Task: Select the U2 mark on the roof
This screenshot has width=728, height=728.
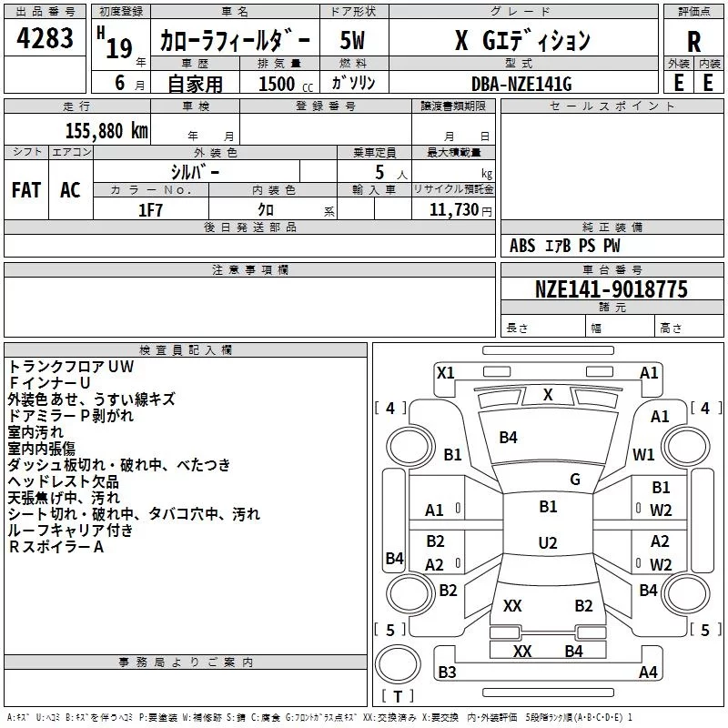Action: (548, 542)
